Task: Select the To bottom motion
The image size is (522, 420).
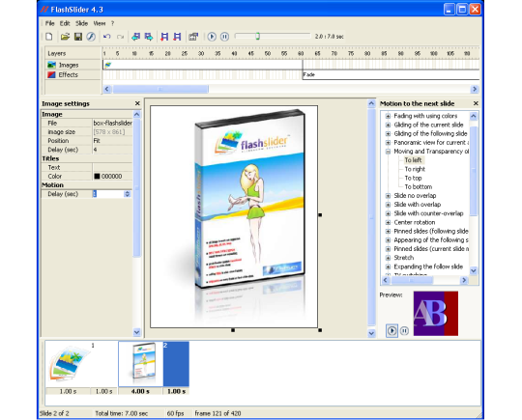Action: pyautogui.click(x=419, y=187)
